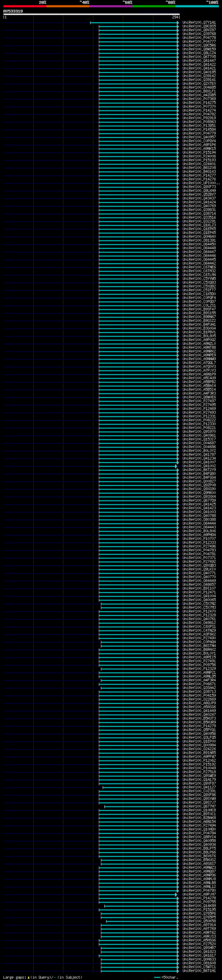Screen dimensions: 222x980
Task: Open hit UniRef100_P04778
Action: coord(199,38)
